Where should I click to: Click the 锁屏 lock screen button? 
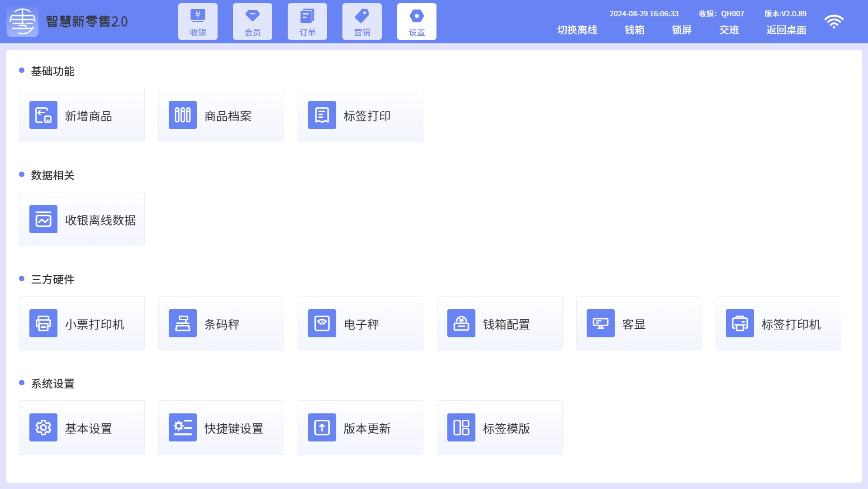[x=682, y=30]
